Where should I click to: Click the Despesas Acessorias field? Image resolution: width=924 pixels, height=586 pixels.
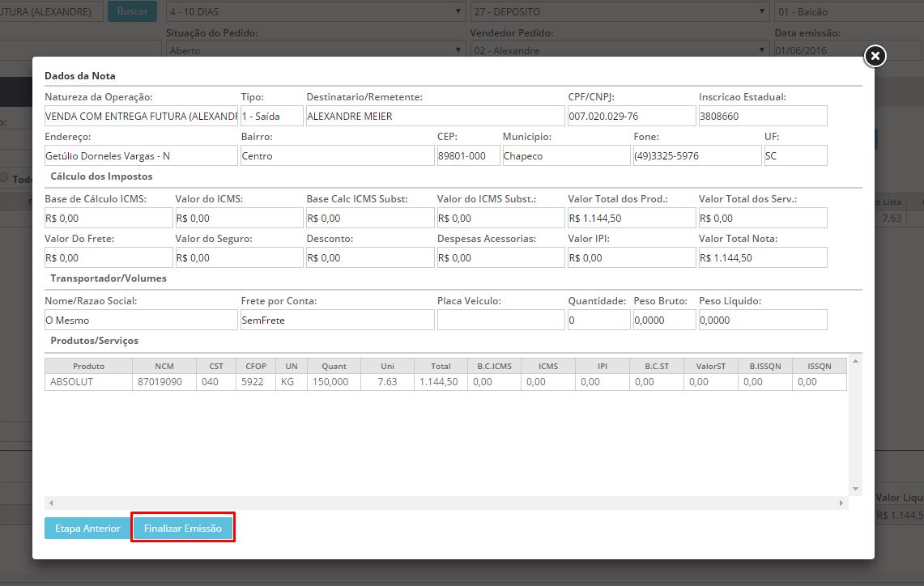coord(501,257)
